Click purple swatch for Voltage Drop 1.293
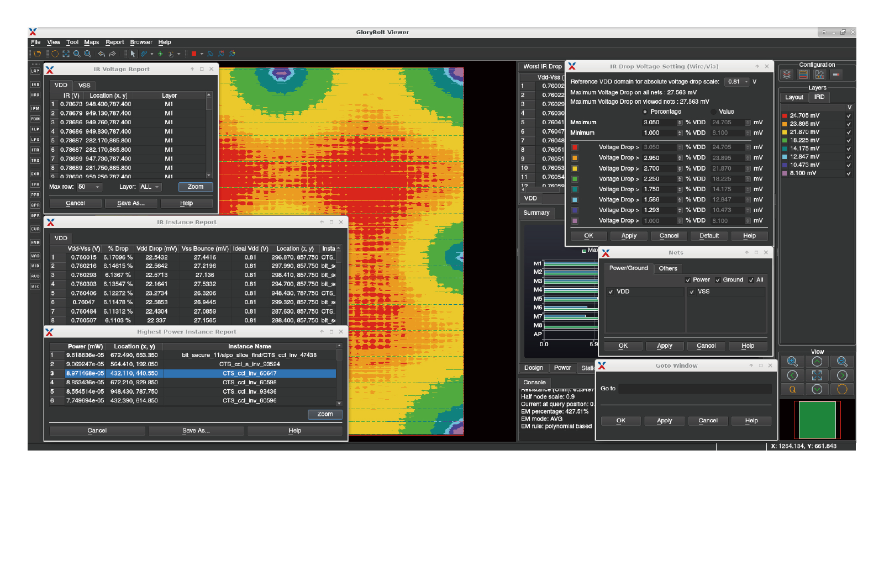 pyautogui.click(x=575, y=210)
